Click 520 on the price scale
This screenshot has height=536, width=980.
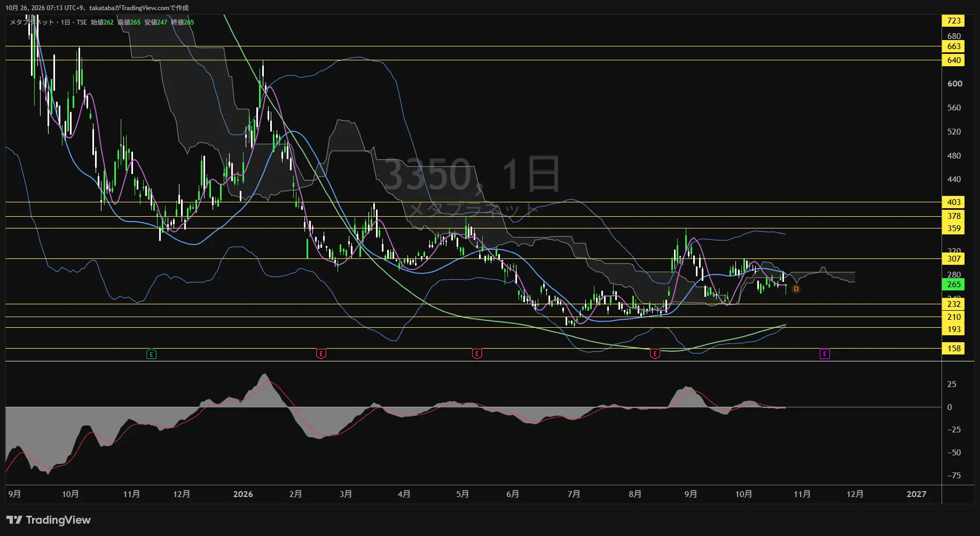click(954, 132)
